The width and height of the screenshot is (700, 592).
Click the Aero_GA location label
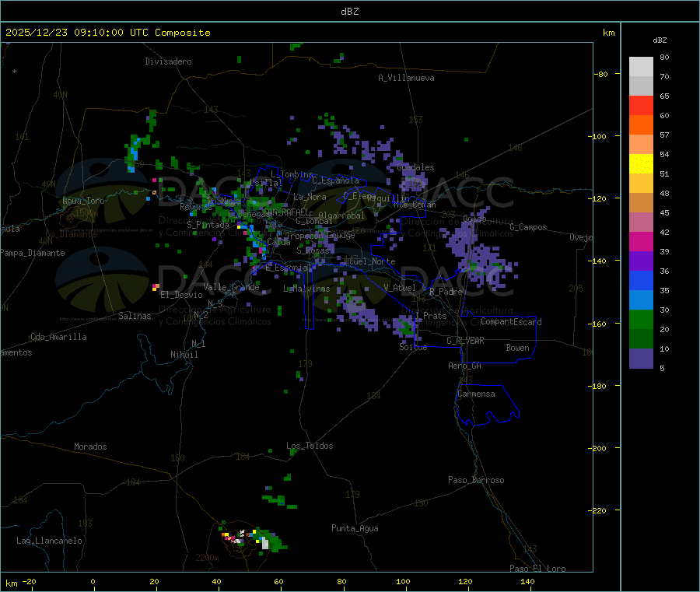465,366
